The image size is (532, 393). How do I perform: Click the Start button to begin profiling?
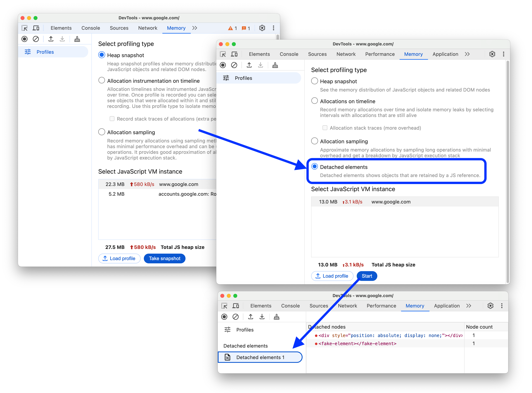click(367, 276)
